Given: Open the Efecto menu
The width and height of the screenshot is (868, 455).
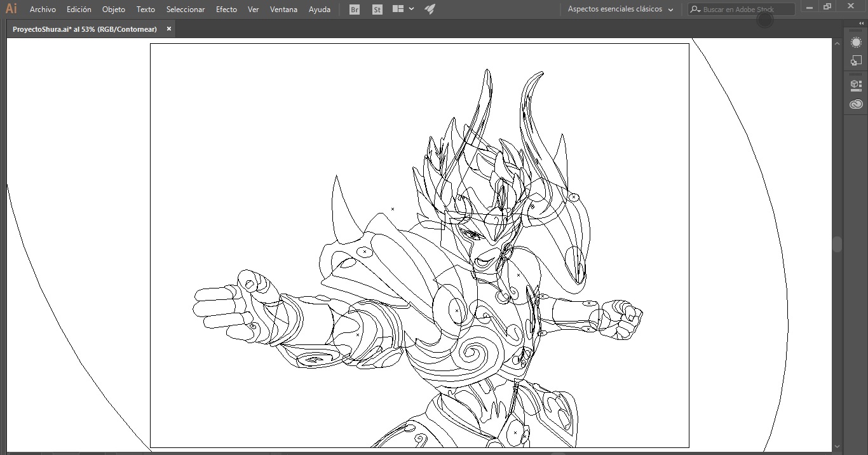Looking at the screenshot, I should click(x=226, y=10).
